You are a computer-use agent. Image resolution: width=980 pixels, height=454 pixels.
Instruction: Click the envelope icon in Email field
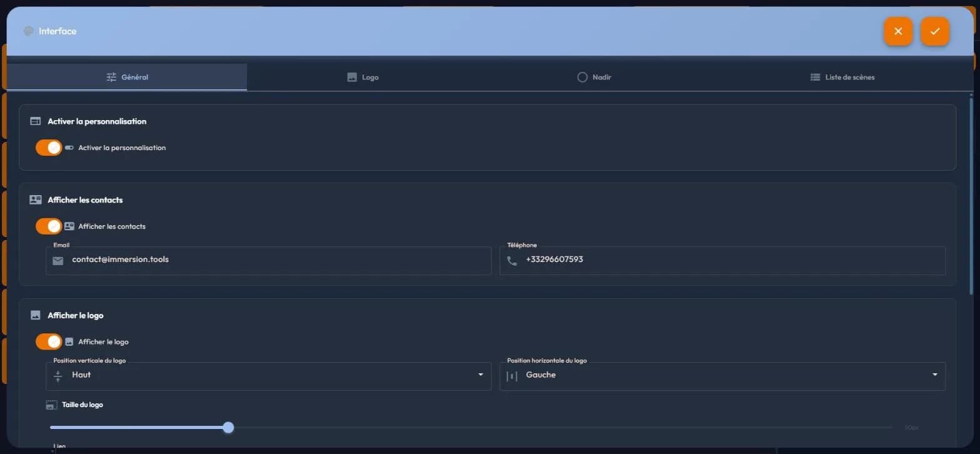click(58, 261)
